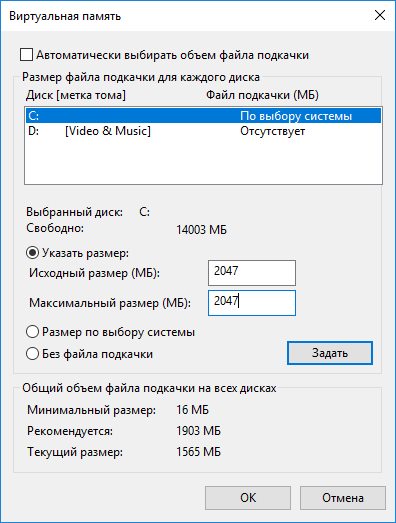The width and height of the screenshot is (396, 523).
Task: Click the 'Диск [метка тома]' column header
Action: (x=76, y=95)
